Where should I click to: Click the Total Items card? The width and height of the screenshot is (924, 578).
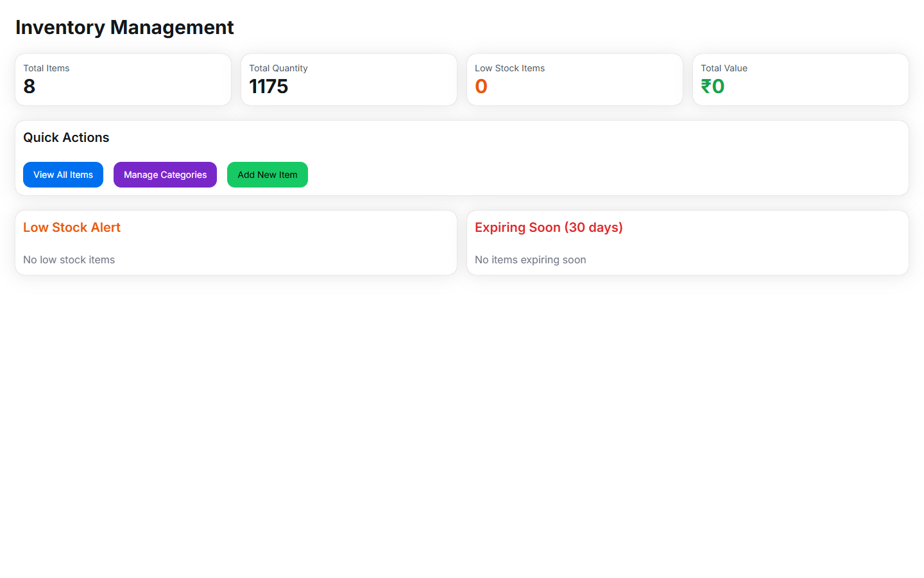coord(123,80)
